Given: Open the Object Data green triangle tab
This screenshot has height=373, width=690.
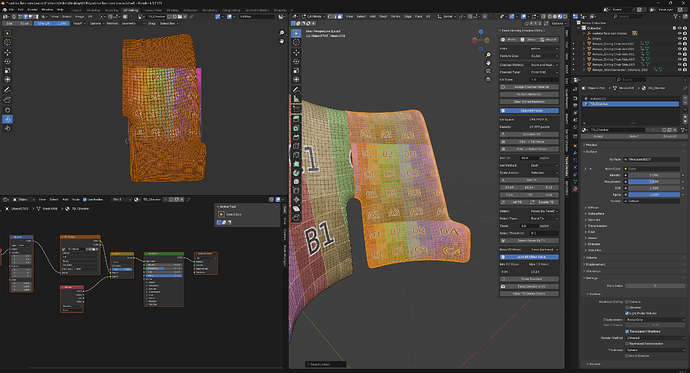Looking at the screenshot, I should 575,181.
